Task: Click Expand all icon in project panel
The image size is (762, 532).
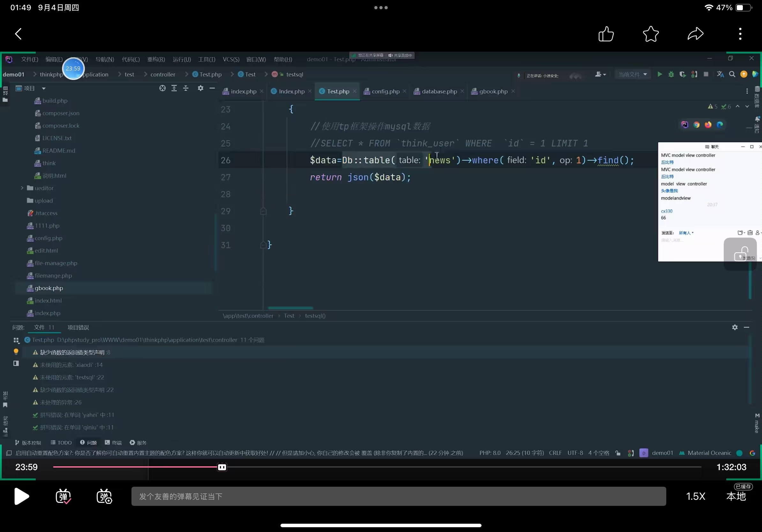Action: point(174,88)
